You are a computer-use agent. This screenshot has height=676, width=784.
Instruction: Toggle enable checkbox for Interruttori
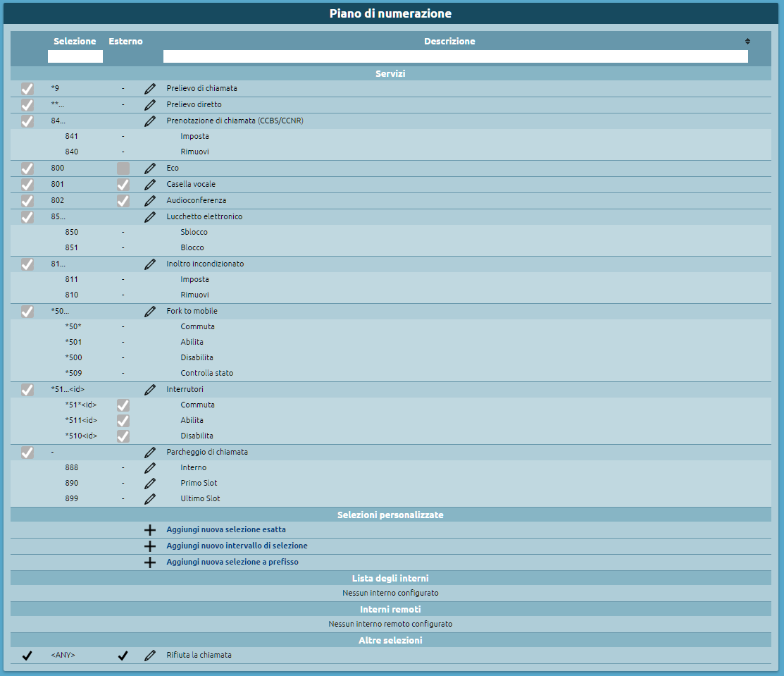27,389
